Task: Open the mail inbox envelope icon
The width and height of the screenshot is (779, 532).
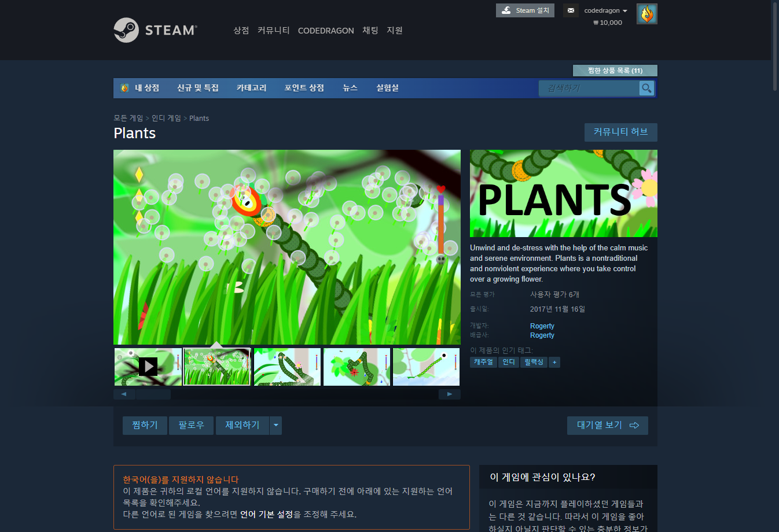Action: [x=571, y=10]
